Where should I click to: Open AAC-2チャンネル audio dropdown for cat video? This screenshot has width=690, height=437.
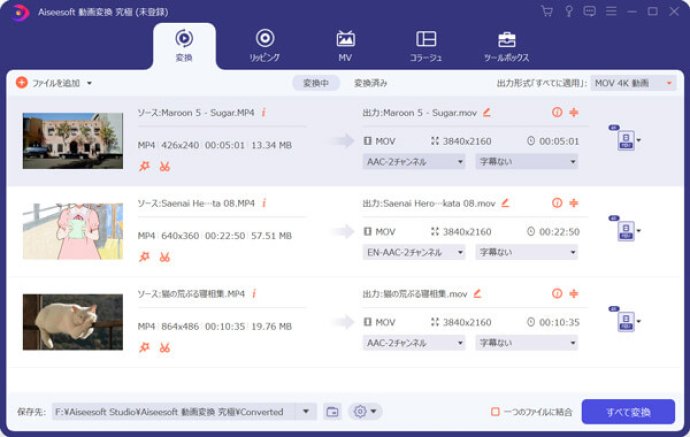point(414,343)
